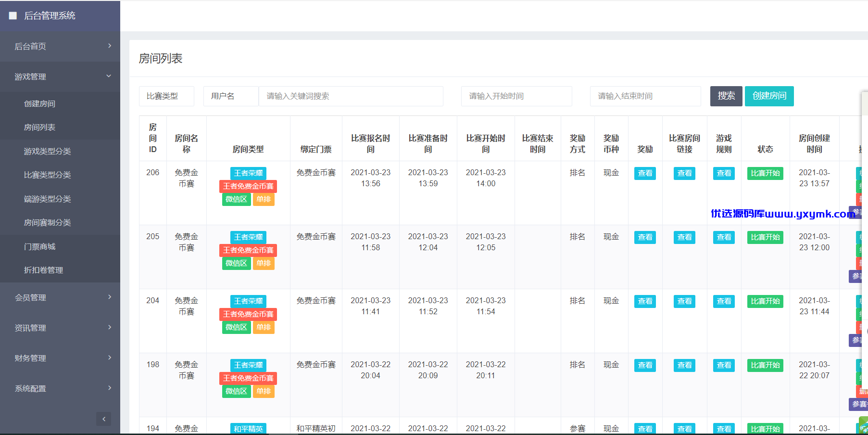
Task: Expand the 后台首页 menu chevron
Action: pyautogui.click(x=110, y=46)
